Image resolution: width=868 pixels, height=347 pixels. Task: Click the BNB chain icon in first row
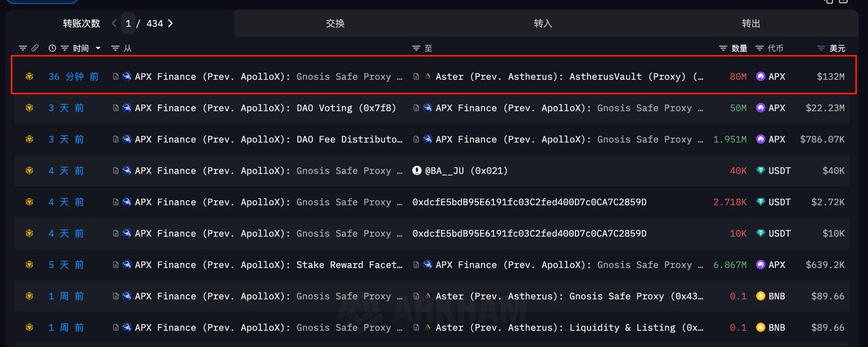point(30,77)
